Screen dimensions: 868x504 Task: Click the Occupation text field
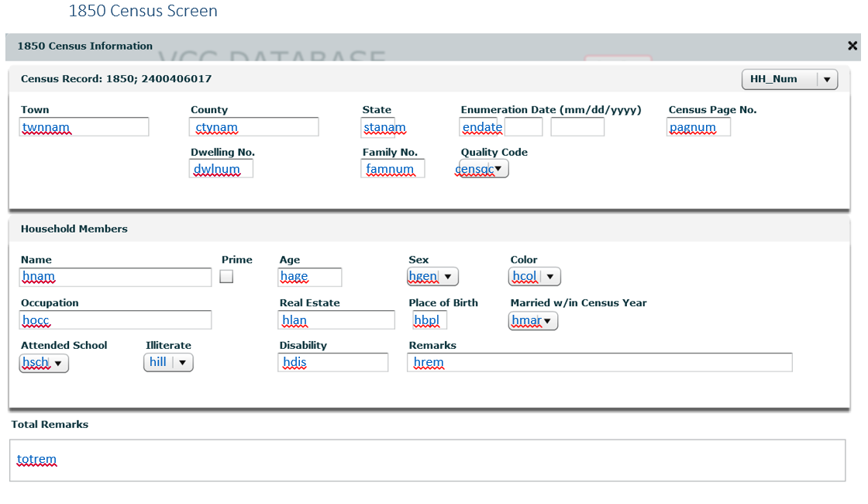tap(115, 320)
